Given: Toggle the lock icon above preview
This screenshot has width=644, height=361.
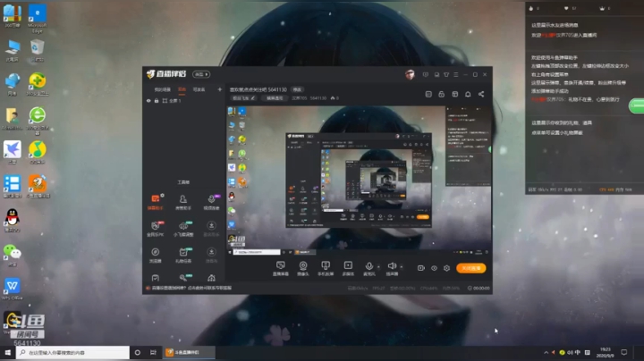Looking at the screenshot, I should [x=442, y=94].
